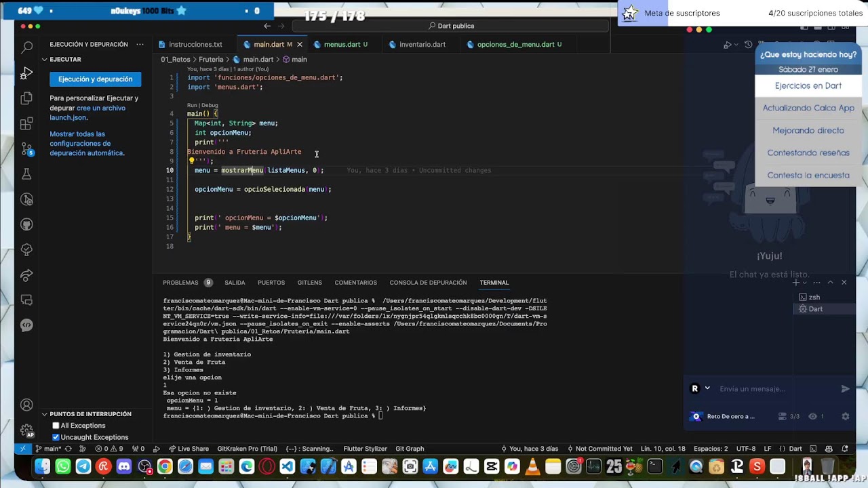Switch to the opciones_de_menu.dart tab
This screenshot has width=868, height=488.
tap(519, 44)
